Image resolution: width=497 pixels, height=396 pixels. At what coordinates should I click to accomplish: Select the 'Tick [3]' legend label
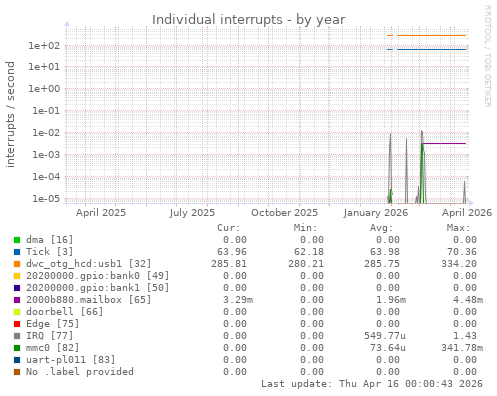[x=49, y=252]
